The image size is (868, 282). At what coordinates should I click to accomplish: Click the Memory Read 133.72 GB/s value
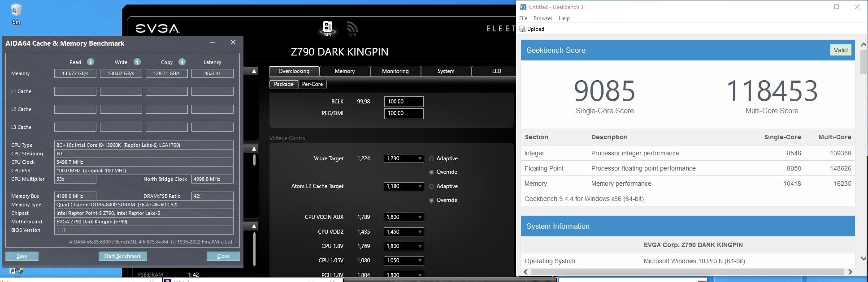(75, 73)
